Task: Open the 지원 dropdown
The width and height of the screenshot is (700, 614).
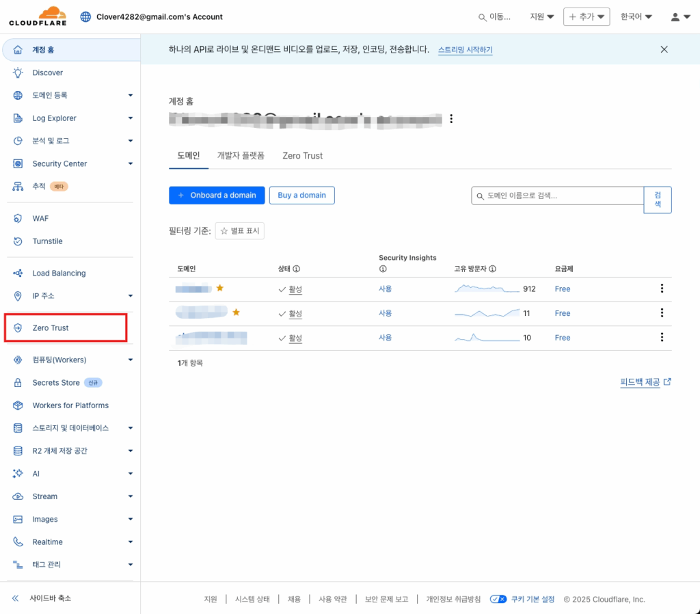Action: 541,16
